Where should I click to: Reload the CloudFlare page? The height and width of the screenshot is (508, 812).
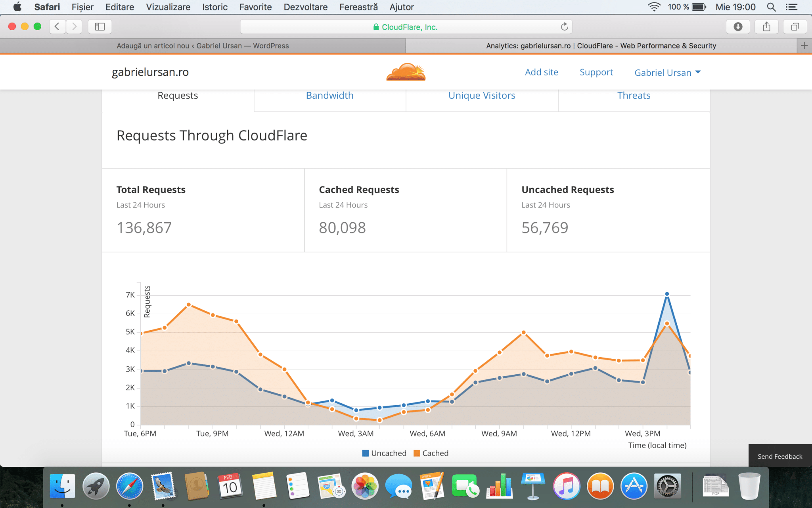pos(564,27)
